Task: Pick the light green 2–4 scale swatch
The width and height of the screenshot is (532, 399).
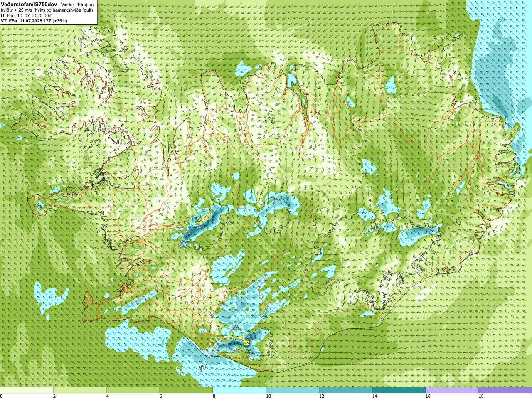Action: tap(80, 390)
